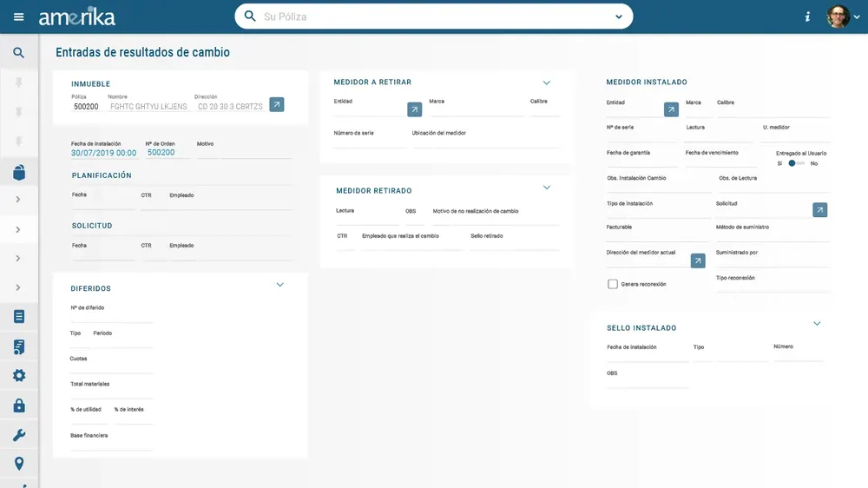Click the first pin icon in sidebar
Viewport: 868px width, 488px height.
19,82
